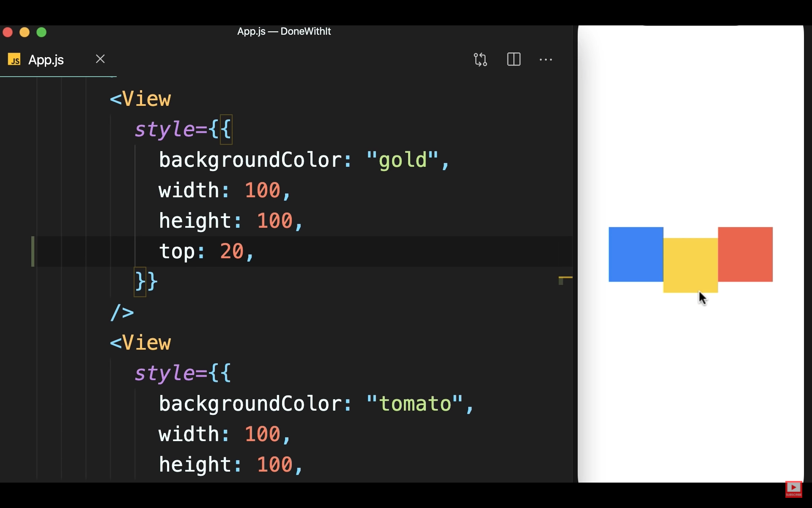
Task: Close the App.js editor tab
Action: pos(100,59)
